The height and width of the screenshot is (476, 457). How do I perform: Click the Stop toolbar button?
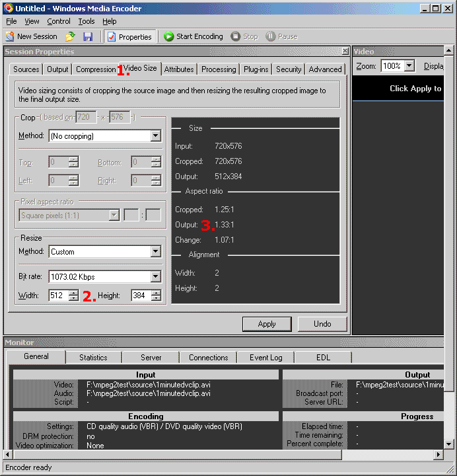pos(244,36)
